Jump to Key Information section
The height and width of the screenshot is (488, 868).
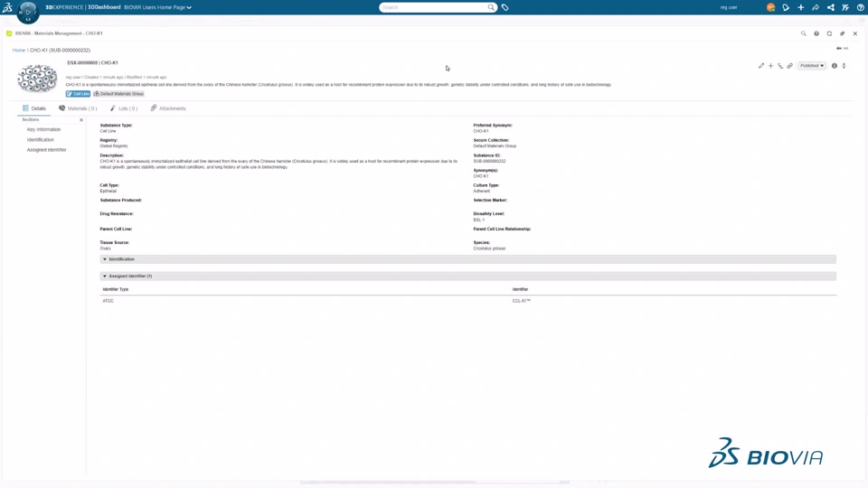point(43,129)
